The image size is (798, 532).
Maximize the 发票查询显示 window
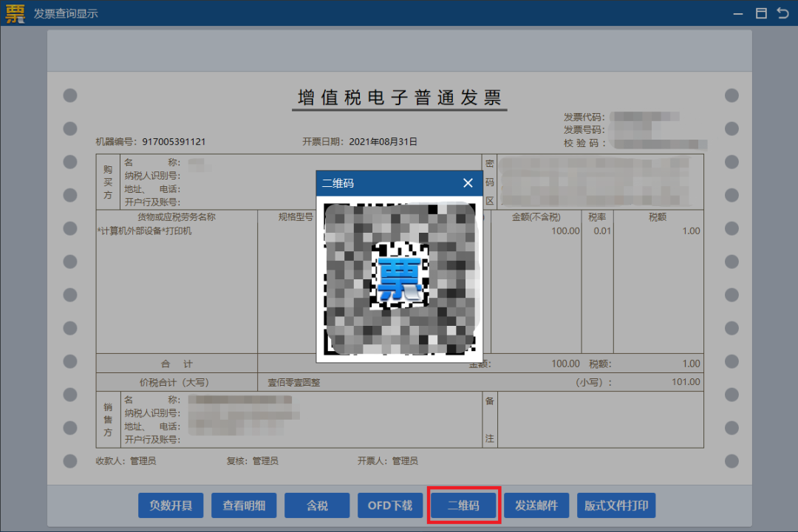click(761, 13)
